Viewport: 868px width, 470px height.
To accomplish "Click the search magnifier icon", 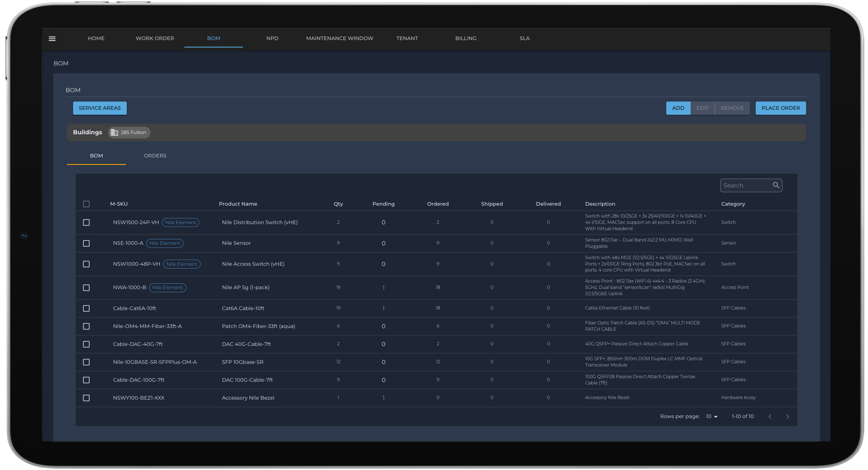I will tap(776, 185).
